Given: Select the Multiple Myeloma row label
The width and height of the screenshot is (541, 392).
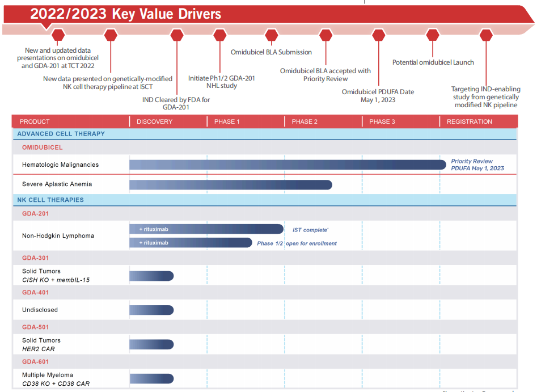Looking at the screenshot, I should click(48, 375).
